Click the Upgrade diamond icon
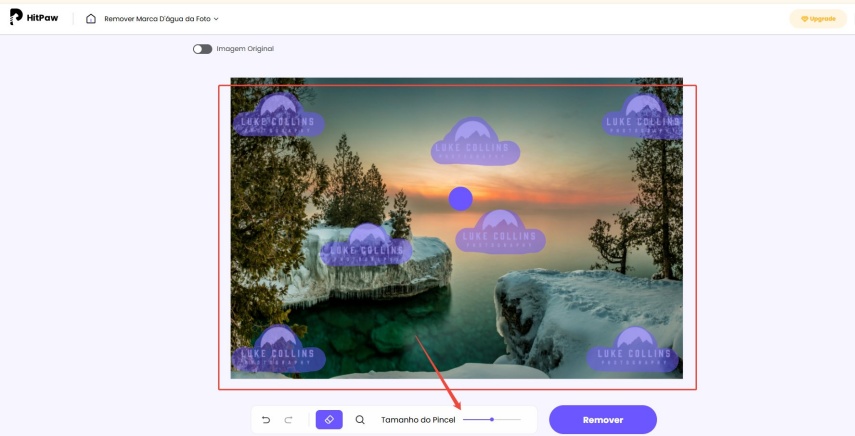The image size is (855, 436). click(804, 19)
